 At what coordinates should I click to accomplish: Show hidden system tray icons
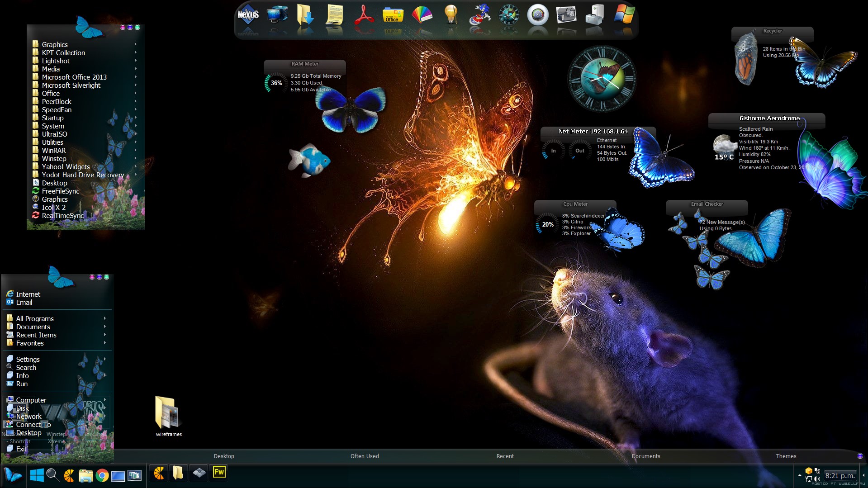tap(800, 475)
